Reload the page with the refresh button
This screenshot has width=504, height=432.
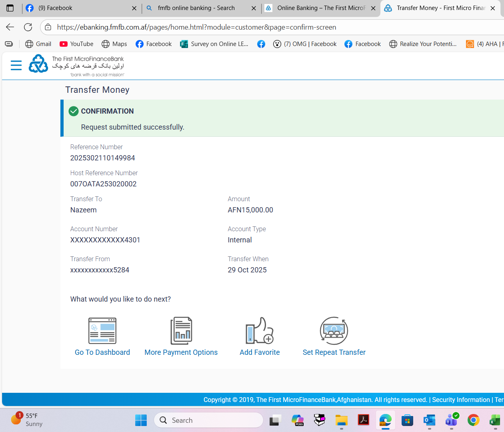coord(28,27)
